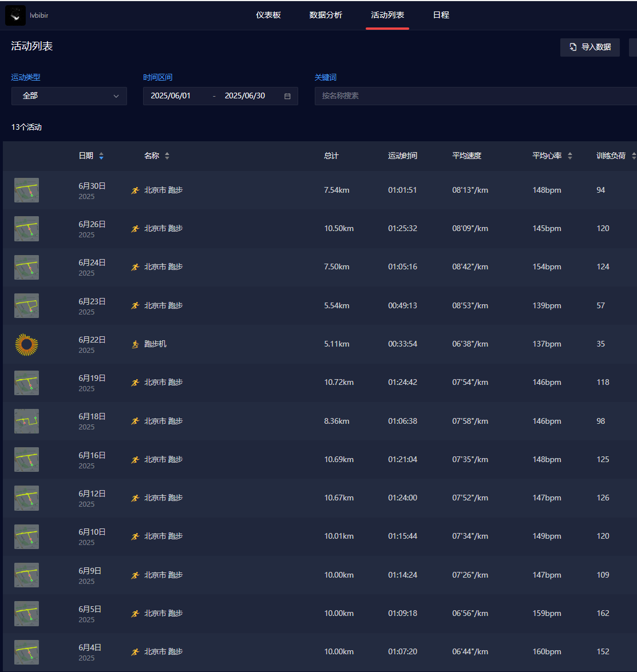Click the calendar icon in date range field
This screenshot has height=672, width=637.
[287, 96]
